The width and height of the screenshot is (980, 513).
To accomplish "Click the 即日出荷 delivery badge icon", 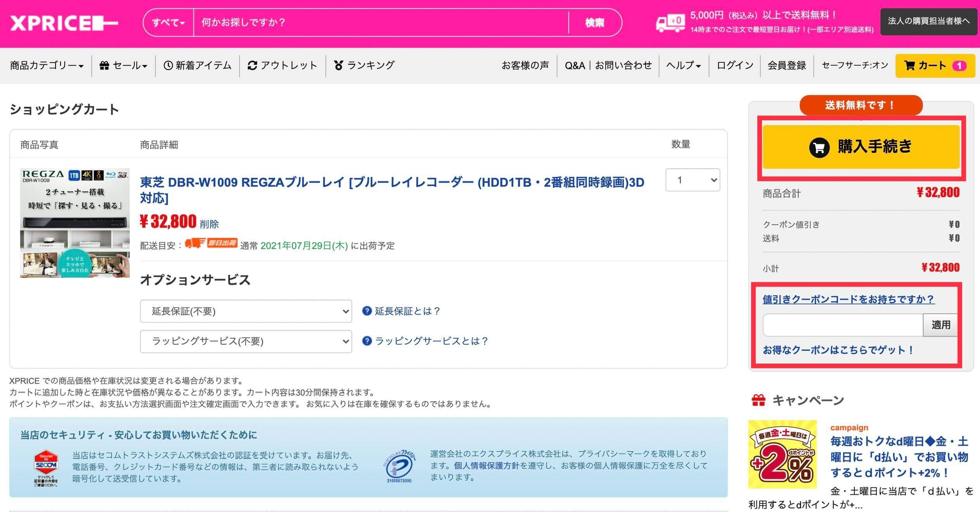I will [x=211, y=244].
